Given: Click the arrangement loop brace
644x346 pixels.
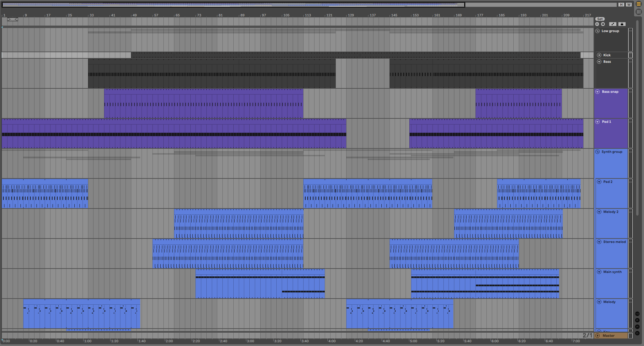Looking at the screenshot, I should point(13,19).
